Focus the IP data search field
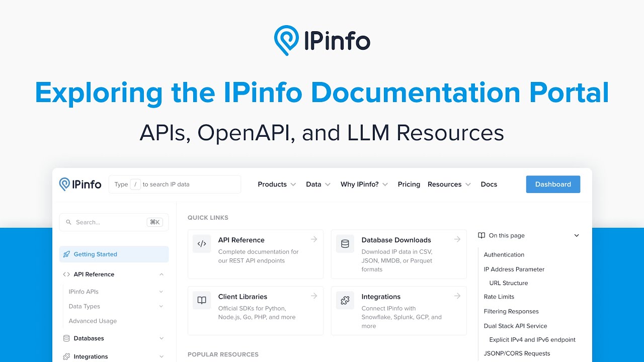 click(175, 185)
